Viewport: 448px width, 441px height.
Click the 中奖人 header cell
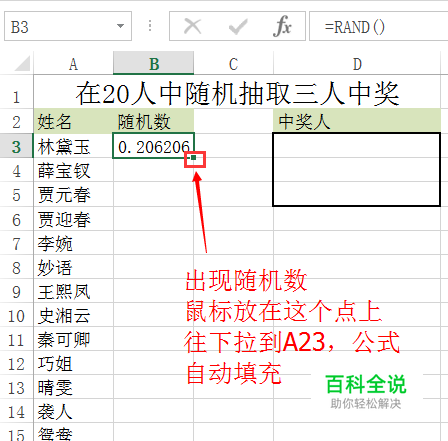pos(357,121)
